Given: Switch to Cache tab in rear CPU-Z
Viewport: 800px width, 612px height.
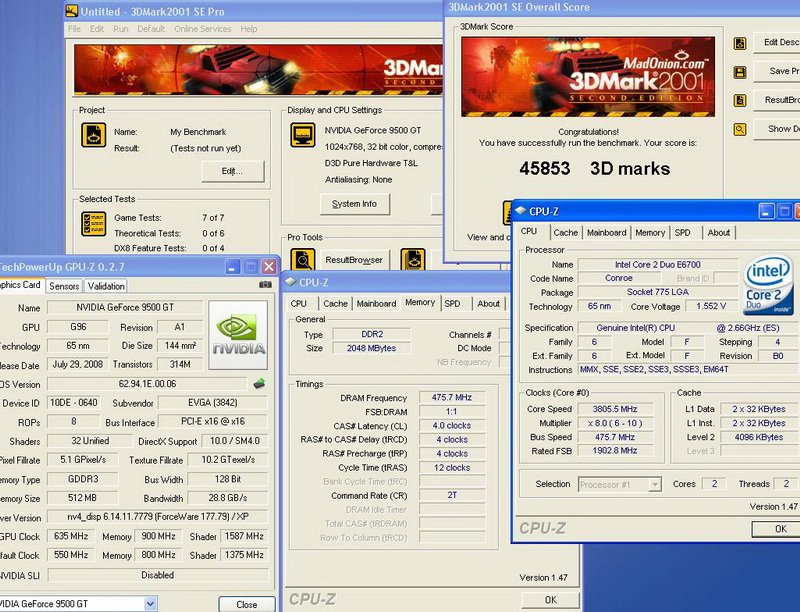Looking at the screenshot, I should pyautogui.click(x=336, y=303).
